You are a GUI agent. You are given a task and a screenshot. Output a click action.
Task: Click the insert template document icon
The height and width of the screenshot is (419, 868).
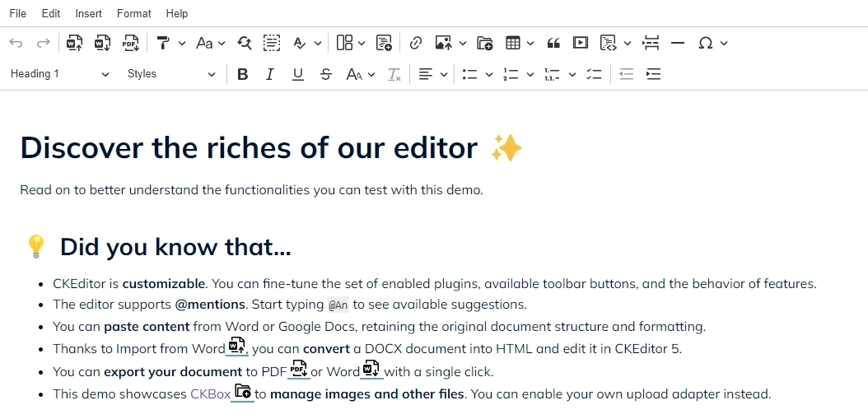[x=384, y=43]
